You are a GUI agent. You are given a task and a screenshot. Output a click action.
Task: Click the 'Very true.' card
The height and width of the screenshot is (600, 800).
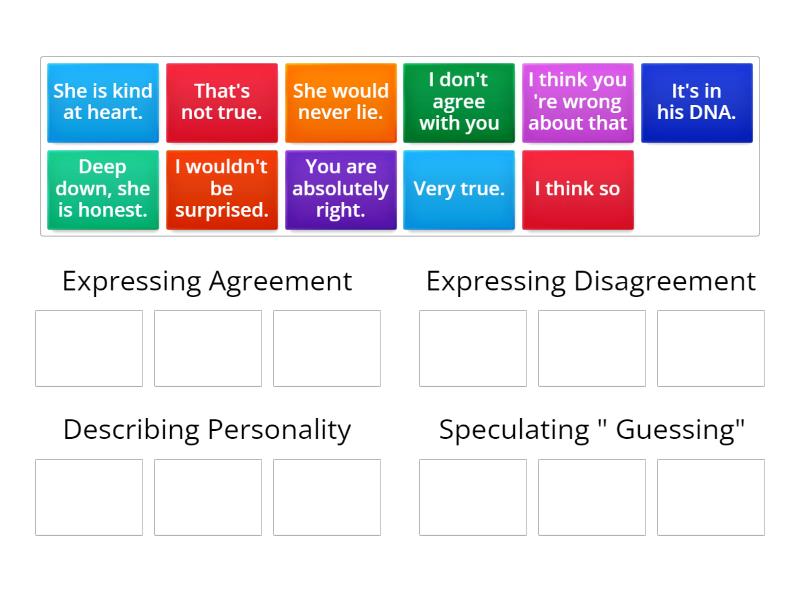(459, 188)
